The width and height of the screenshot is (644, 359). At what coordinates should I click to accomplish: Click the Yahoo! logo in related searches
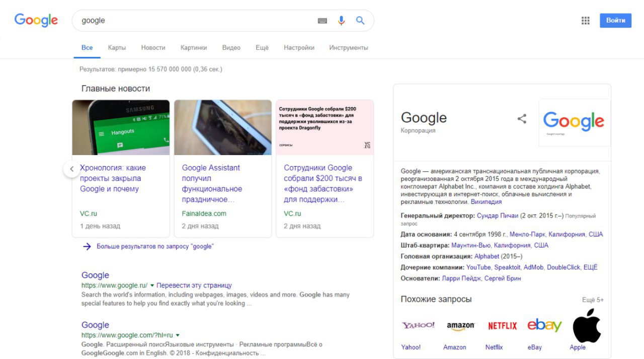pyautogui.click(x=418, y=325)
